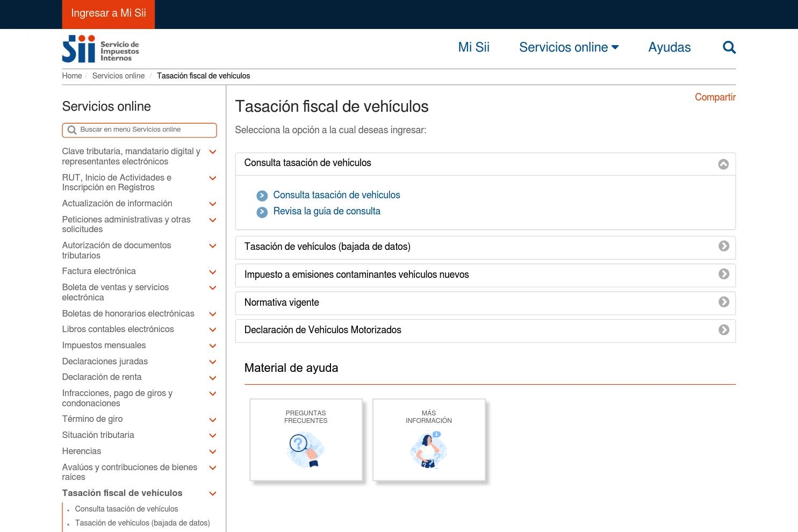
Task: Click the search magnifier icon in header
Action: [x=729, y=47]
